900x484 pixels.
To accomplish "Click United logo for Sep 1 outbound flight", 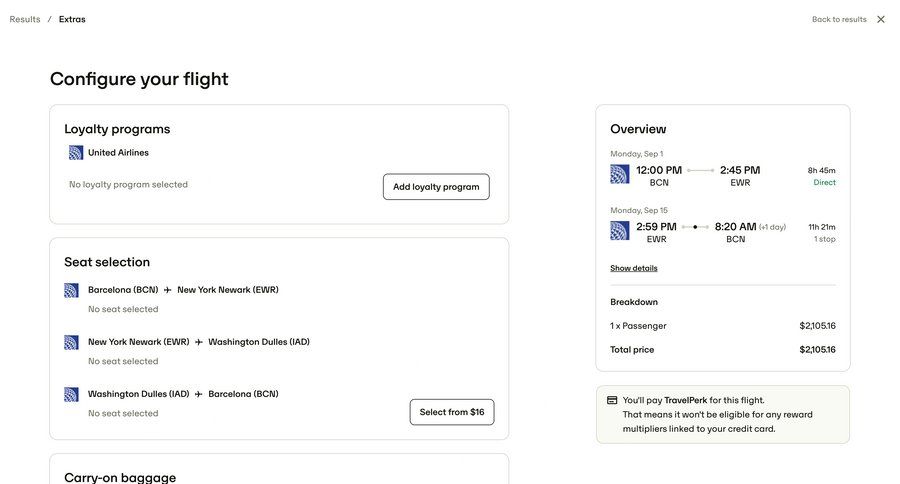I will coord(620,174).
